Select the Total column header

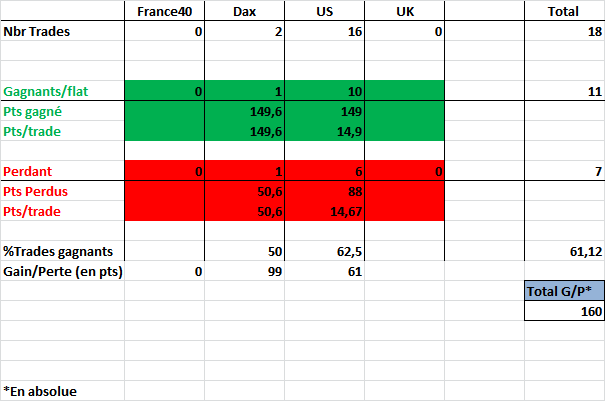[564, 11]
